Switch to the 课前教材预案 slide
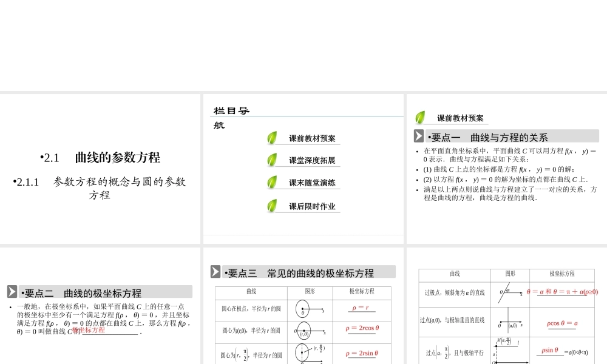The height and width of the screenshot is (364, 607). point(311,138)
